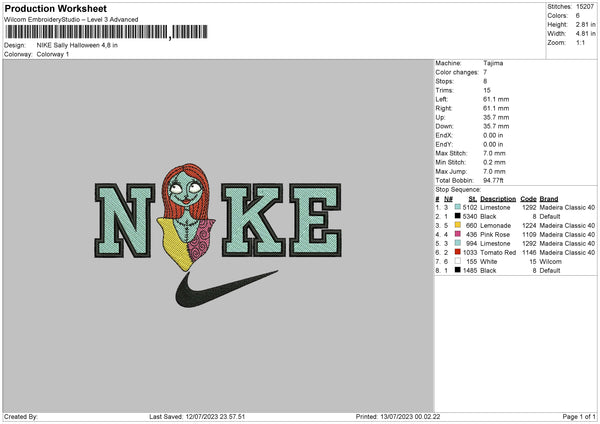Click the Sally character embroidery artwork
This screenshot has width=600, height=424.
point(186,217)
